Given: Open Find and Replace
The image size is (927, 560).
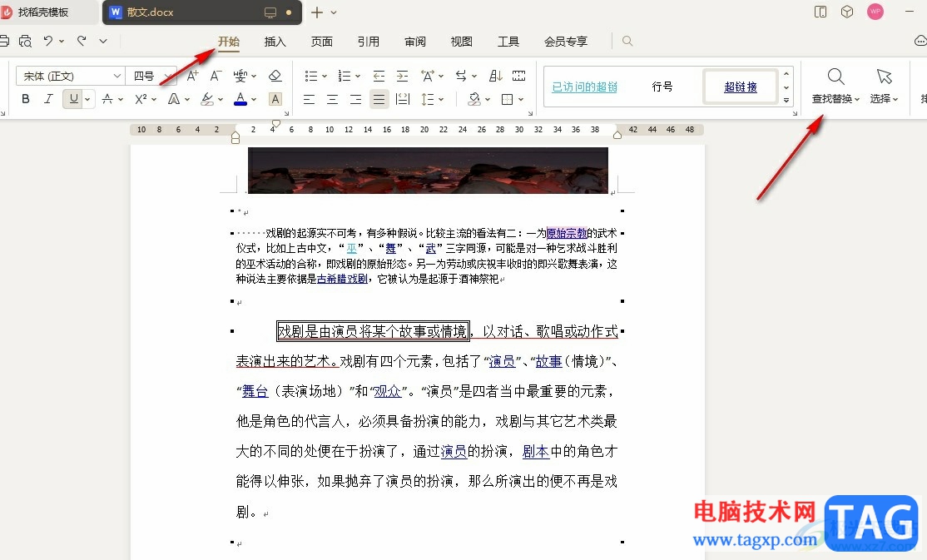Looking at the screenshot, I should click(835, 86).
